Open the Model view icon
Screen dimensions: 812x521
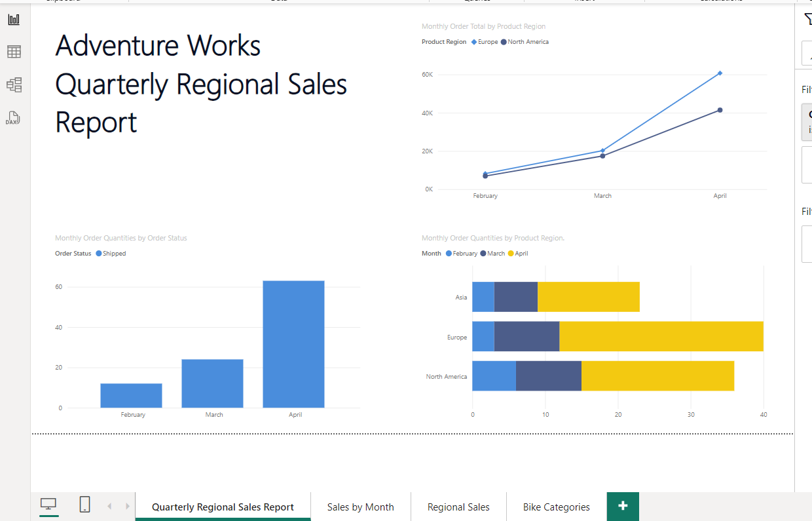coord(14,85)
